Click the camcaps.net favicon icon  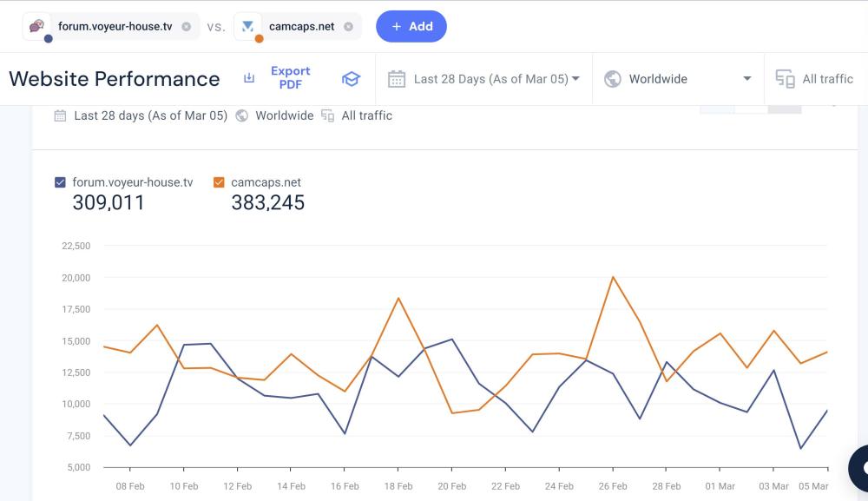(x=248, y=26)
